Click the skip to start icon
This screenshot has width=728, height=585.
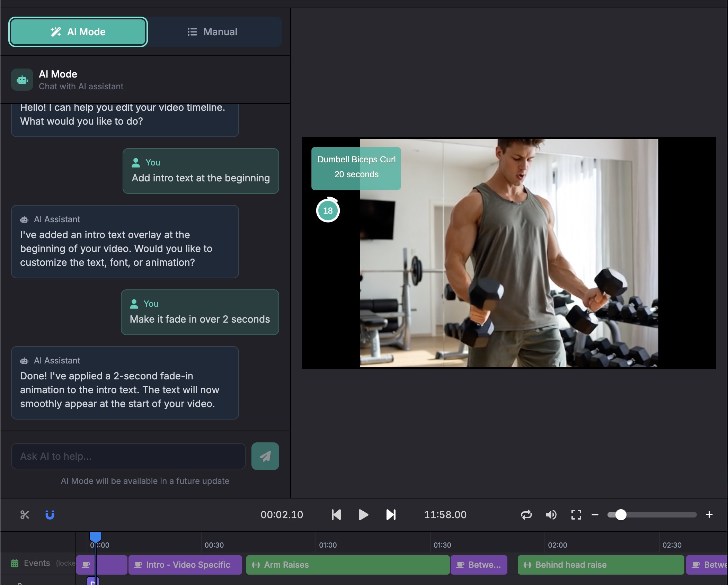(x=335, y=515)
